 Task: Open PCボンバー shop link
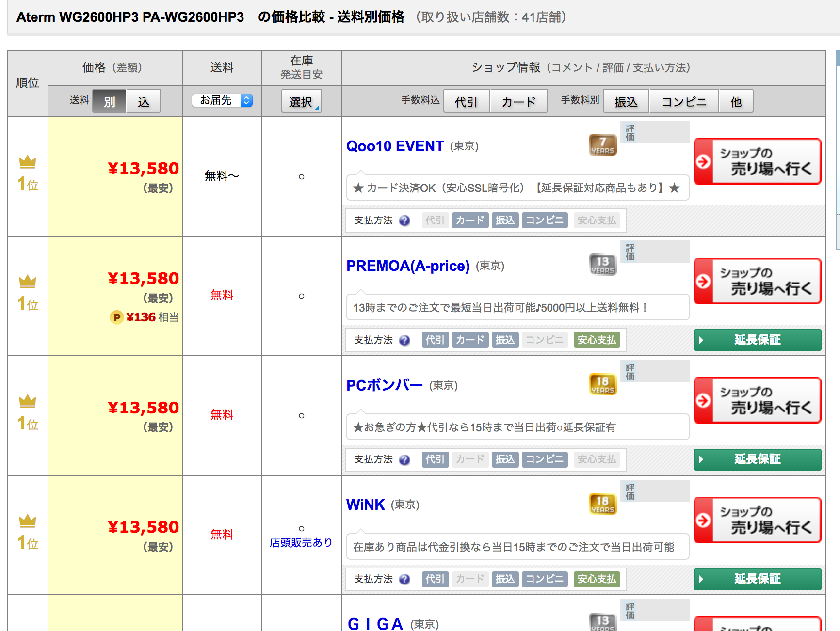385,385
